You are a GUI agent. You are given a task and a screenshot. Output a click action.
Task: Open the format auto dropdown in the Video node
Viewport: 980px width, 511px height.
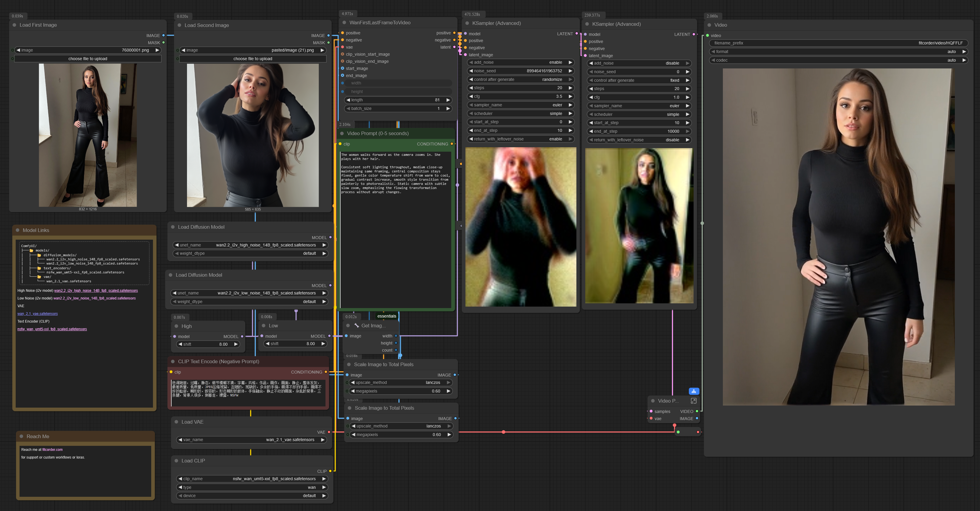[839, 52]
